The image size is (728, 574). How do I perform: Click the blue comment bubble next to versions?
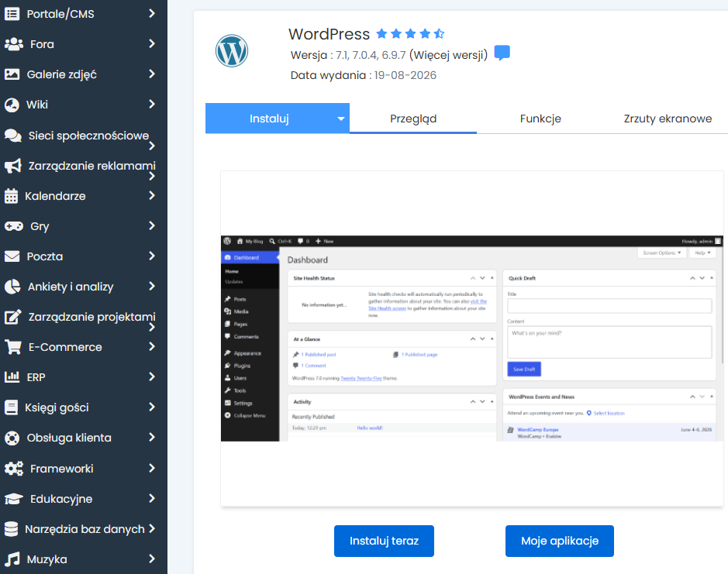(x=502, y=53)
